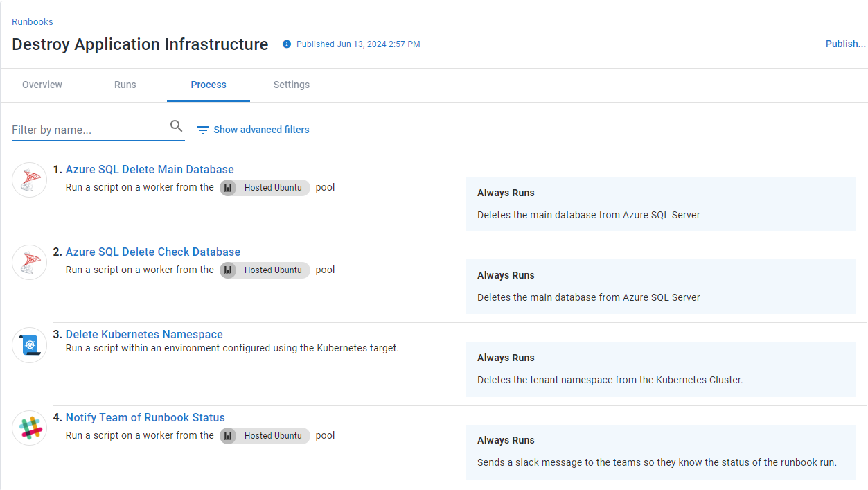
Task: Open the Azure SQL Delete Main Database step
Action: [150, 169]
